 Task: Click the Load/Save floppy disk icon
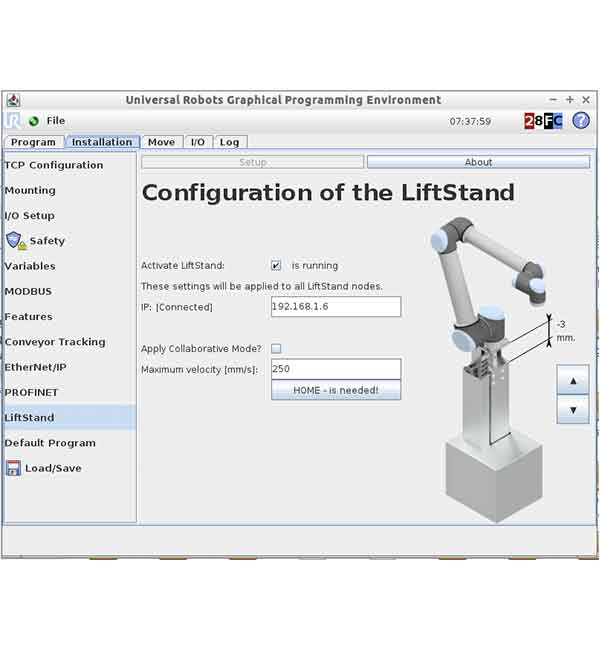tap(13, 468)
